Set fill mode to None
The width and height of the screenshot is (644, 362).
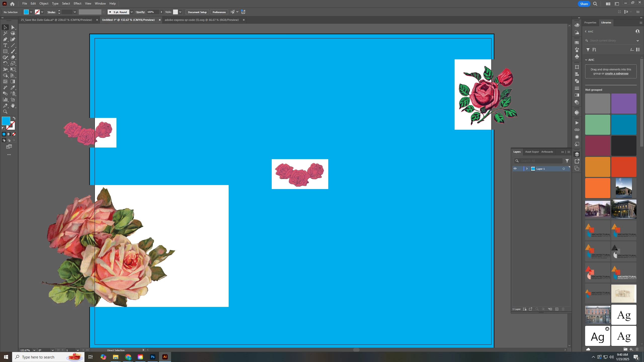pyautogui.click(x=14, y=134)
